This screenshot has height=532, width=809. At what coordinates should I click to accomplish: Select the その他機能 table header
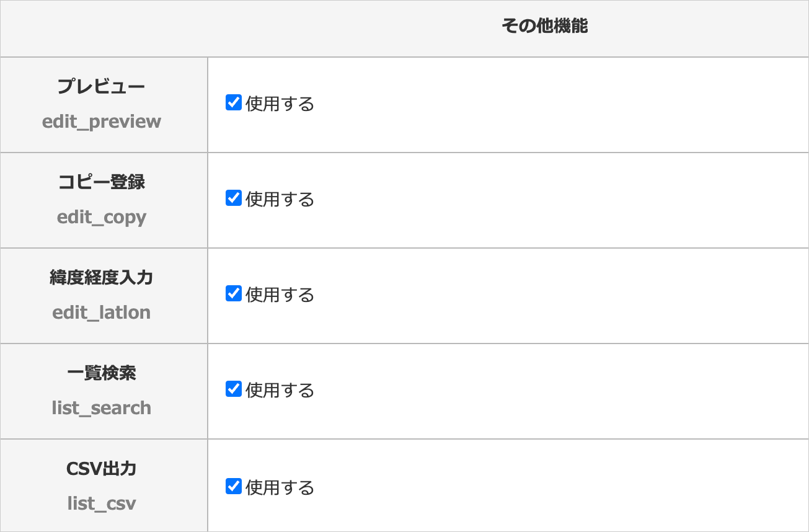pos(544,26)
